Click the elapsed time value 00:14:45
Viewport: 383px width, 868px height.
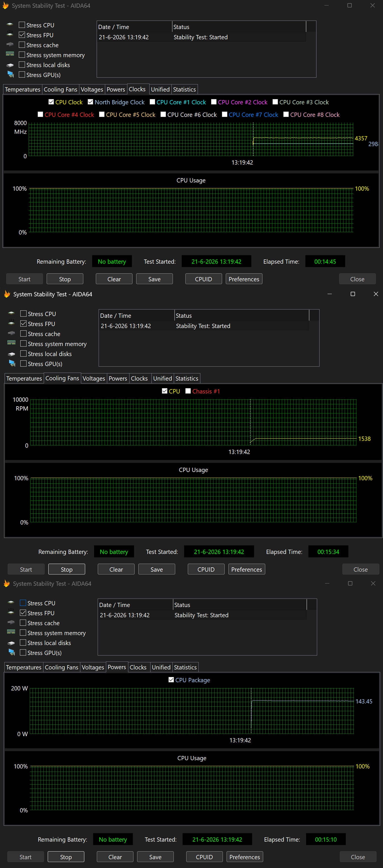(x=325, y=262)
